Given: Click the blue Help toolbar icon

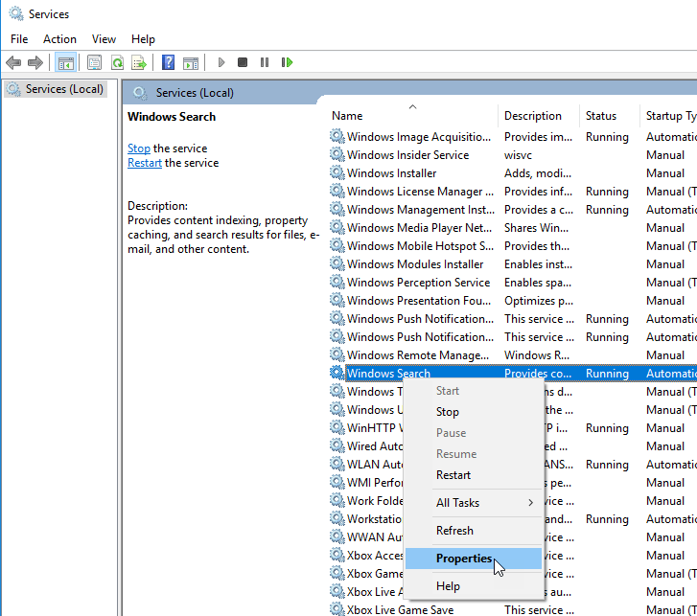Looking at the screenshot, I should pos(168,62).
